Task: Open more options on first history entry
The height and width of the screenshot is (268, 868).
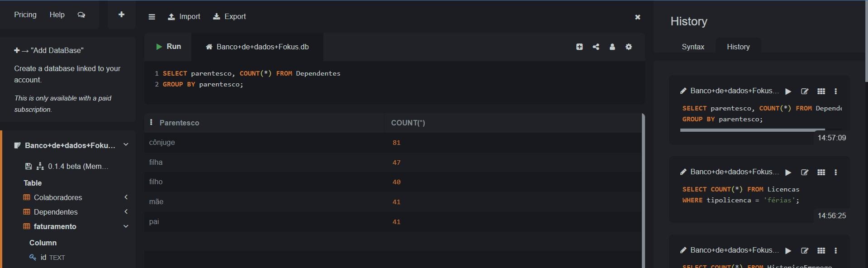Action: tap(836, 91)
